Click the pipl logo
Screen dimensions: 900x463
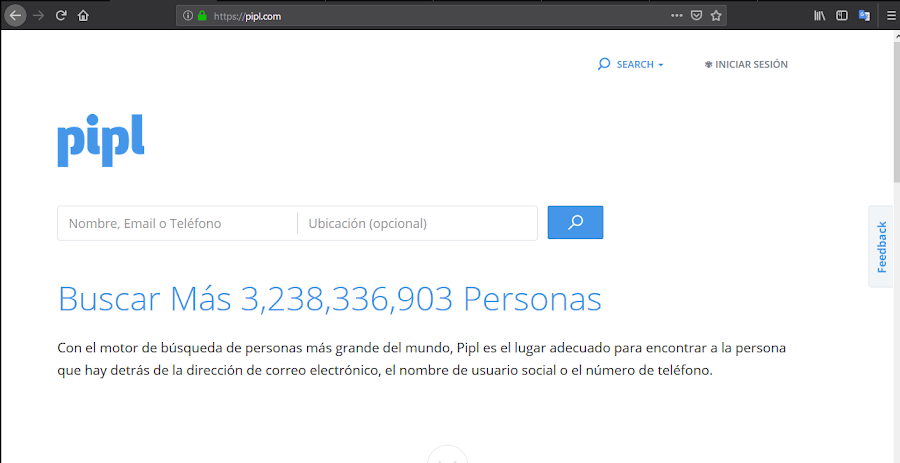[x=101, y=141]
